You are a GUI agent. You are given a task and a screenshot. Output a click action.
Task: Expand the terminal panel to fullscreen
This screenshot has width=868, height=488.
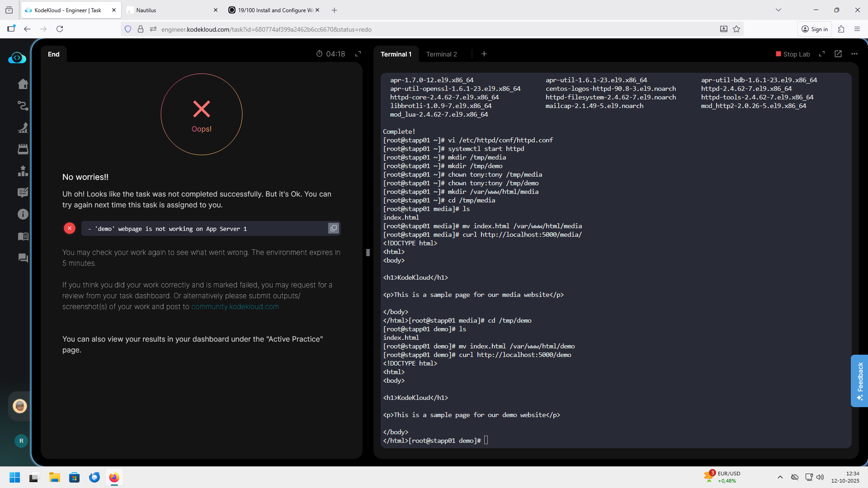[822, 54]
